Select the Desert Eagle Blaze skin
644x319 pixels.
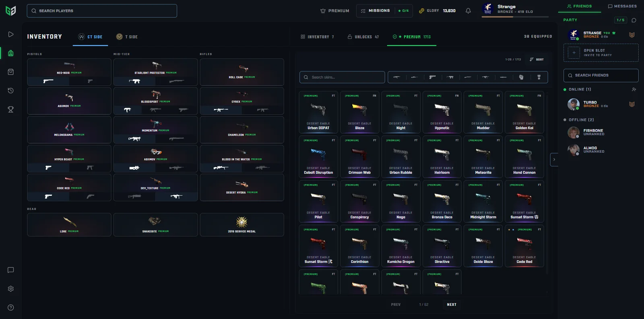359,112
